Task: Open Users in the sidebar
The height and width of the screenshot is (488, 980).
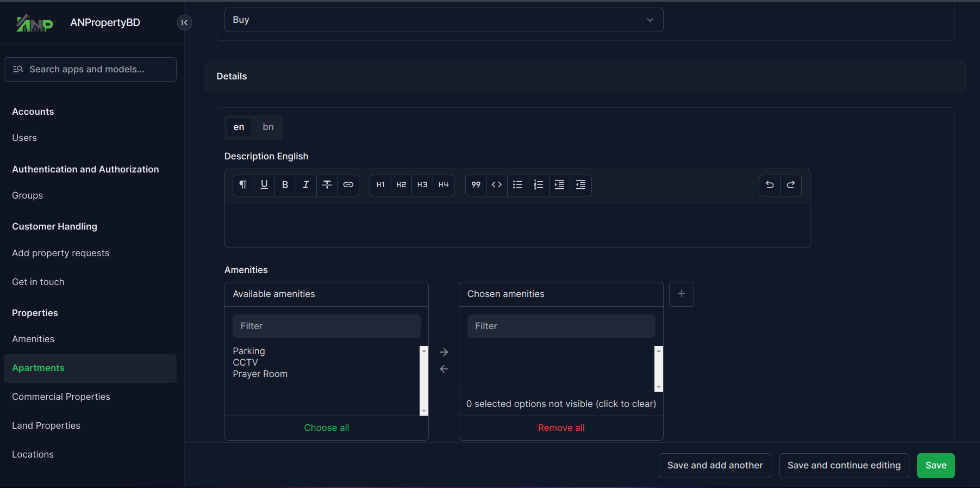Action: click(x=24, y=138)
